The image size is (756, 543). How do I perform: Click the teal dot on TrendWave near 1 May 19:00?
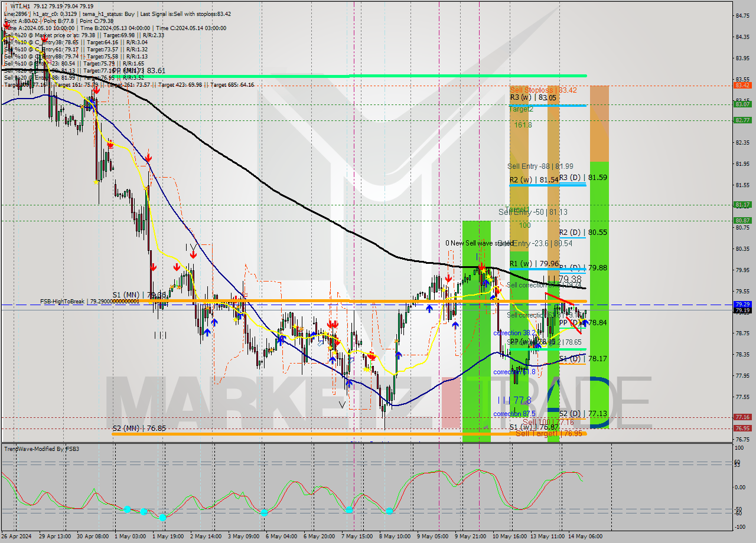coord(163,518)
